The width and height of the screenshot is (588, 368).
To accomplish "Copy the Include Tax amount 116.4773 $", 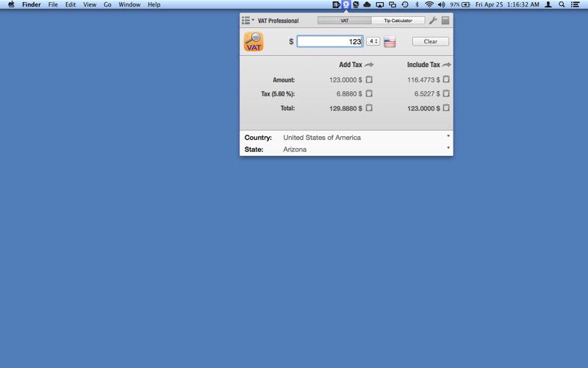I will coord(446,79).
